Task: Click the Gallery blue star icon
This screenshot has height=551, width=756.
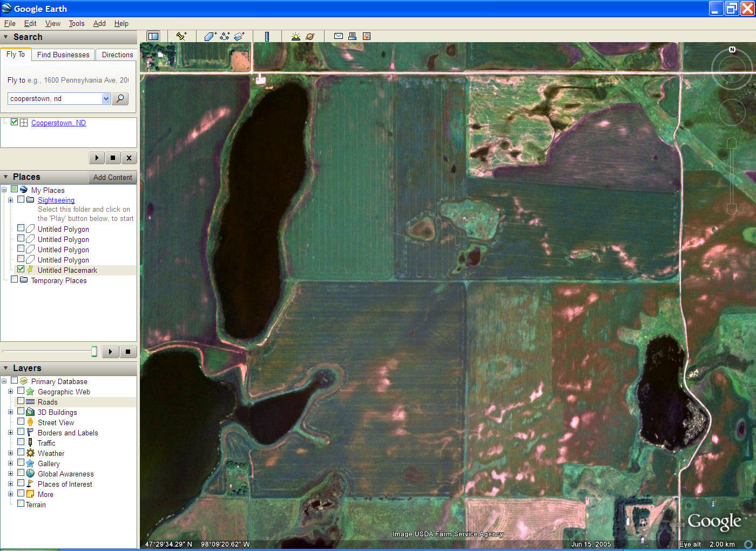Action: (x=30, y=463)
